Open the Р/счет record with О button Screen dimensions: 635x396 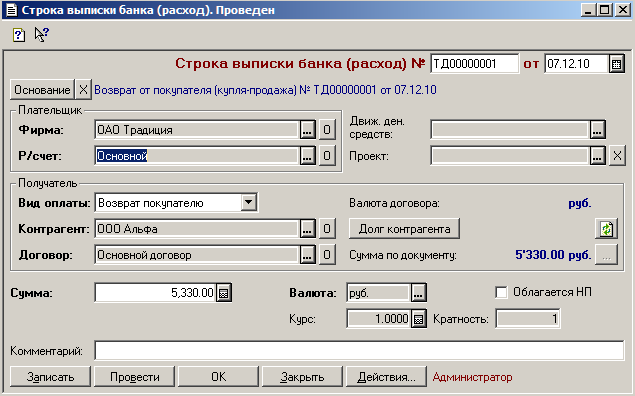(327, 156)
